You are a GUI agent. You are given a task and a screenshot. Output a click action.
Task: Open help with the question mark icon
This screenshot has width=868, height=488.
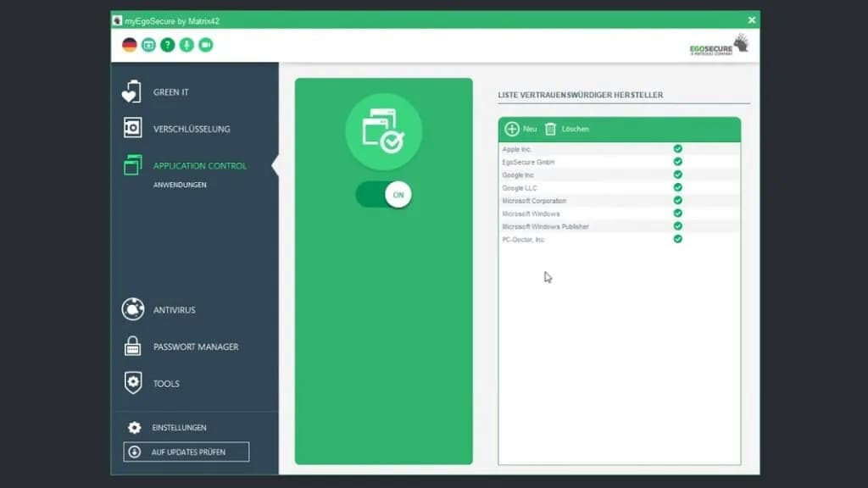168,45
